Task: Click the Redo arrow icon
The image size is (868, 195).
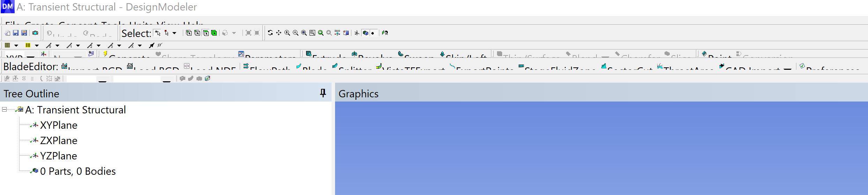Action: pyautogui.click(x=86, y=33)
